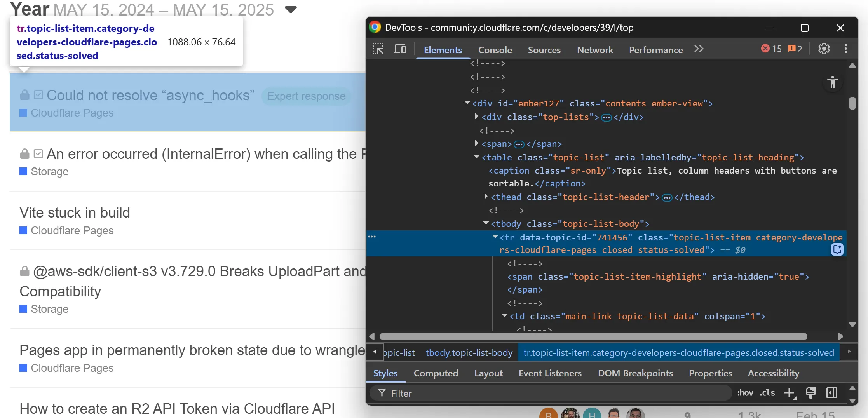
Task: Click the Elements panel vertical scrollbar thumb
Action: click(852, 103)
